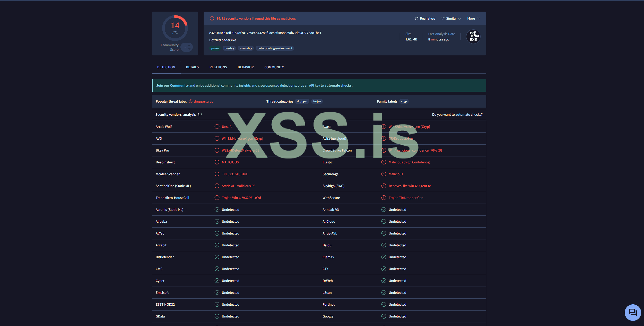
Task: Expand the Similar dropdown
Action: tap(451, 19)
